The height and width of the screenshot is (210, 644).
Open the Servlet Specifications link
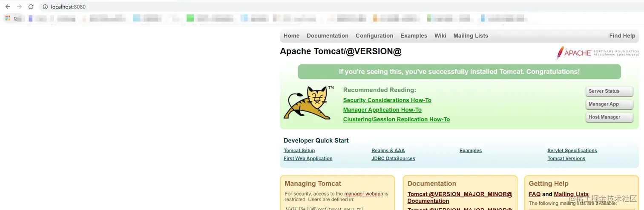572,151
